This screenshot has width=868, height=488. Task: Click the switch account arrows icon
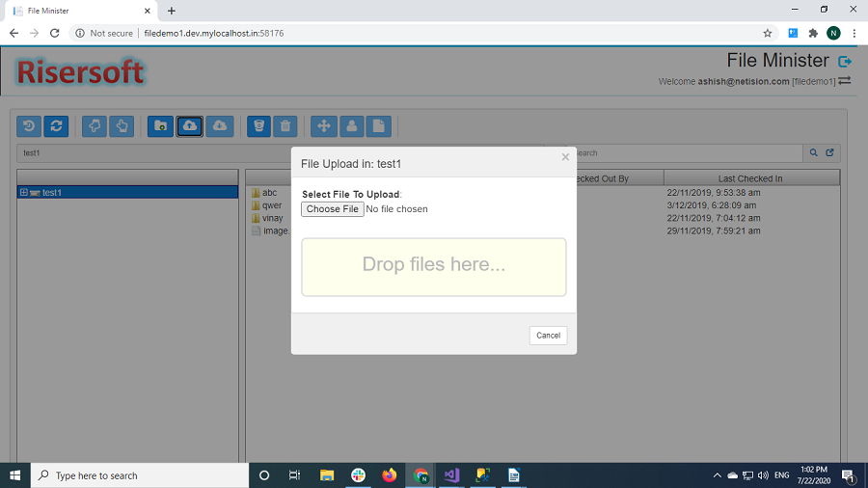point(845,81)
